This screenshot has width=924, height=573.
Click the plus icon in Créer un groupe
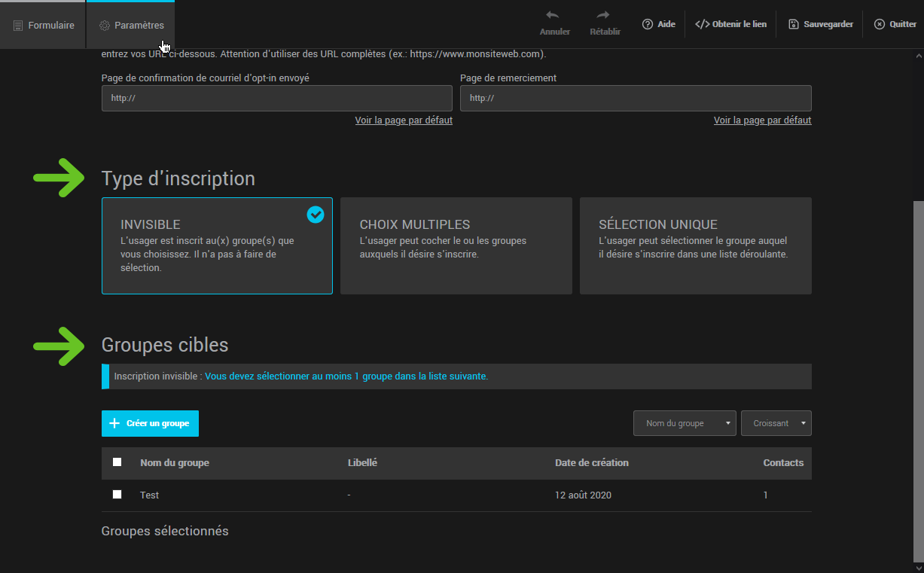pos(114,423)
